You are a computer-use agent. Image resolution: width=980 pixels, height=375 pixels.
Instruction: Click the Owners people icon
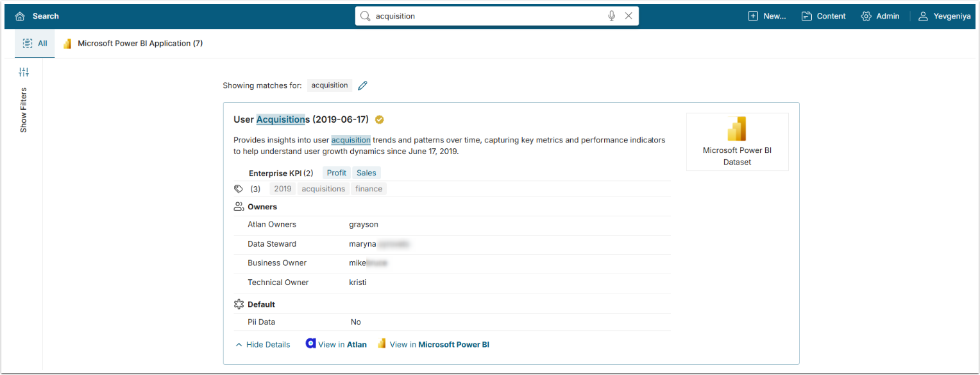[x=239, y=207]
